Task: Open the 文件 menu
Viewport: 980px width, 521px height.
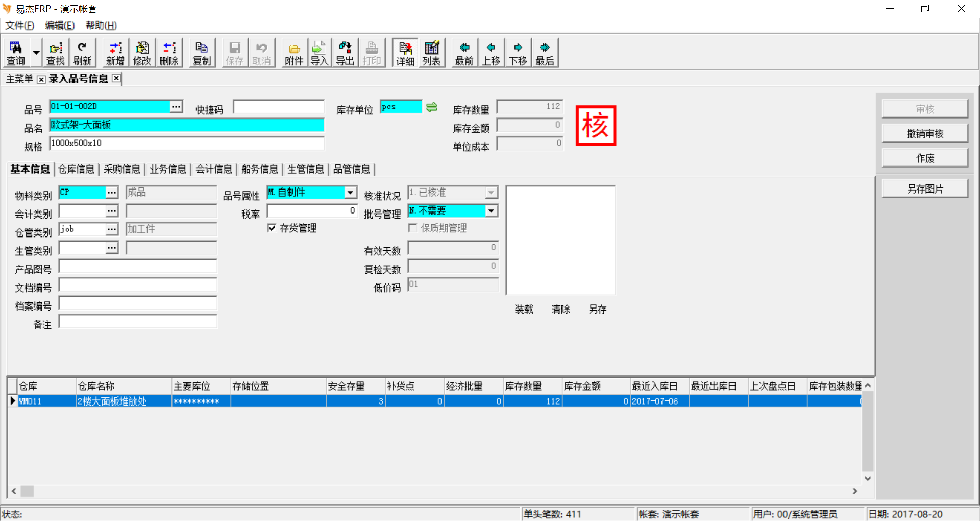Action: point(19,26)
